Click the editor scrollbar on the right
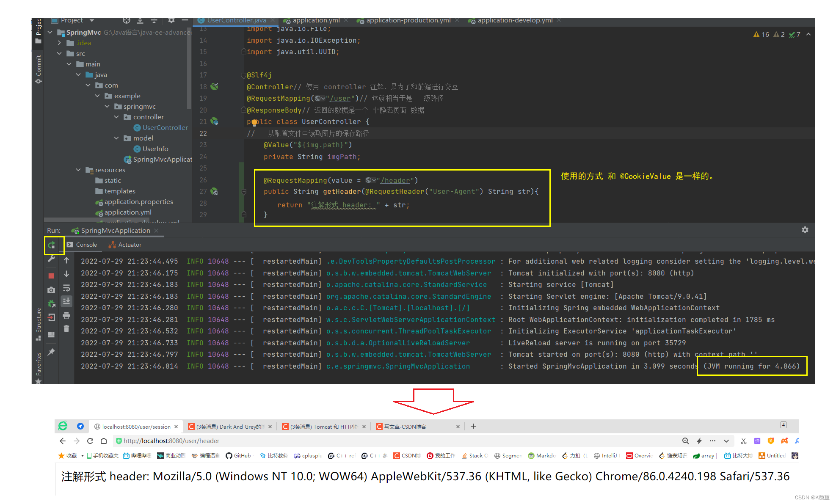Screen dimensions: 836x504 pos(810,127)
